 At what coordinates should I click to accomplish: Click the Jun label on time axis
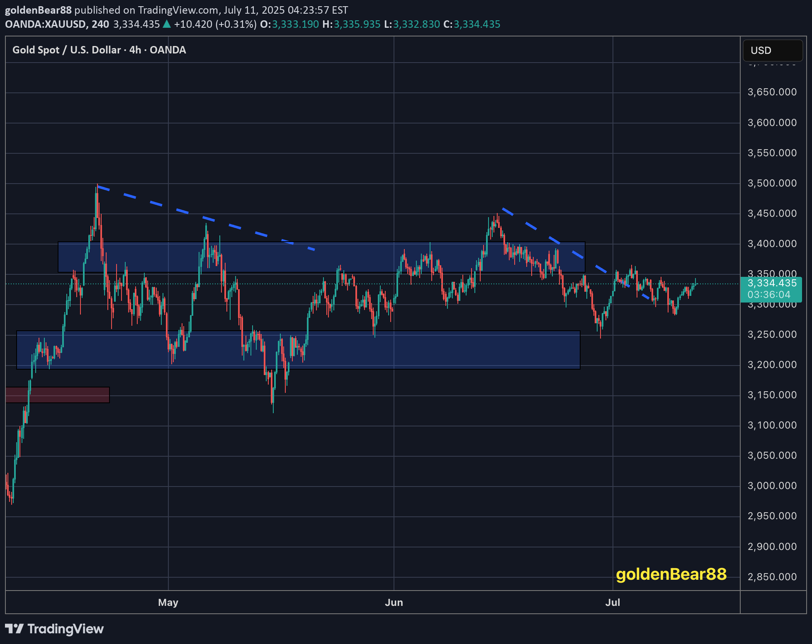pos(394,603)
